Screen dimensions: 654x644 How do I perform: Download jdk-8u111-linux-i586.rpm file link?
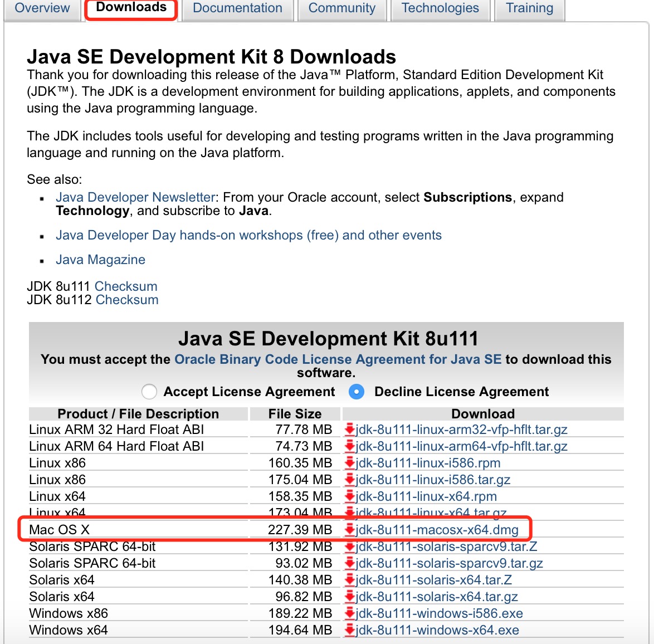tap(428, 462)
